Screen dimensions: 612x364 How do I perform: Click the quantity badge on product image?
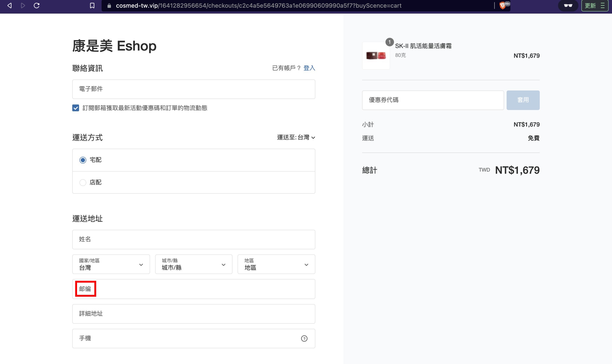389,42
